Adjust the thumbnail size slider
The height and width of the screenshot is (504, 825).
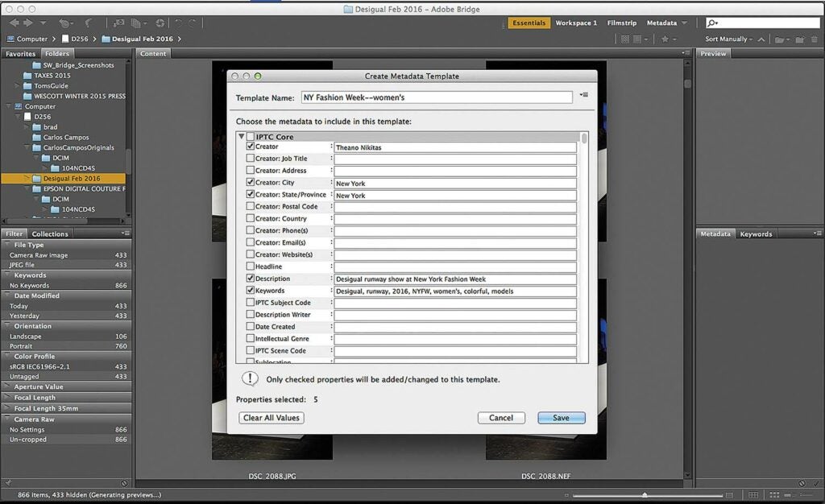(645, 495)
